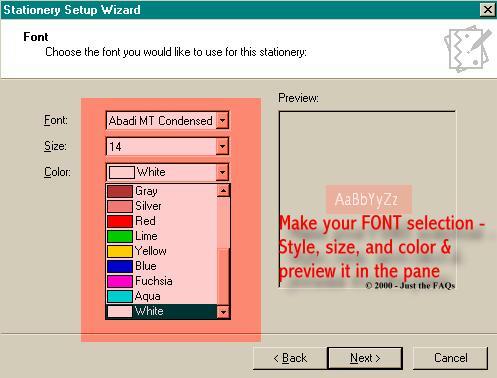Go to previous step with Back
Screen dimensions: 497x378
click(x=290, y=358)
